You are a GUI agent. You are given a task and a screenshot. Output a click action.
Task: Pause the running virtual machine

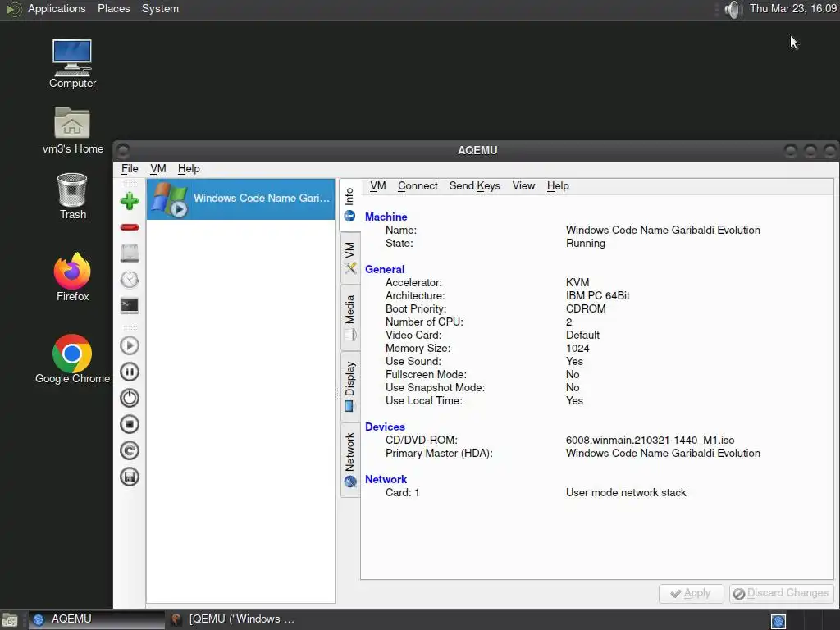coord(129,372)
